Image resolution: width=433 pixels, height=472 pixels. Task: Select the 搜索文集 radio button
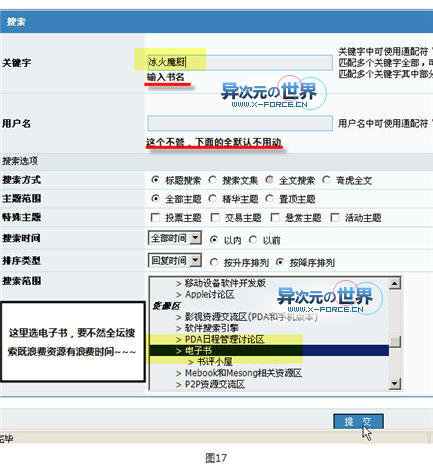click(212, 180)
